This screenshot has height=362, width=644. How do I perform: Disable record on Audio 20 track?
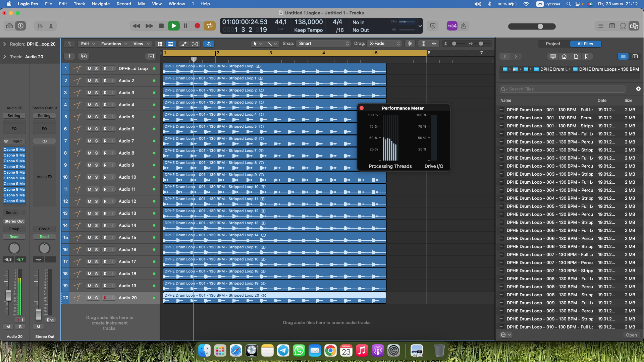[105, 298]
